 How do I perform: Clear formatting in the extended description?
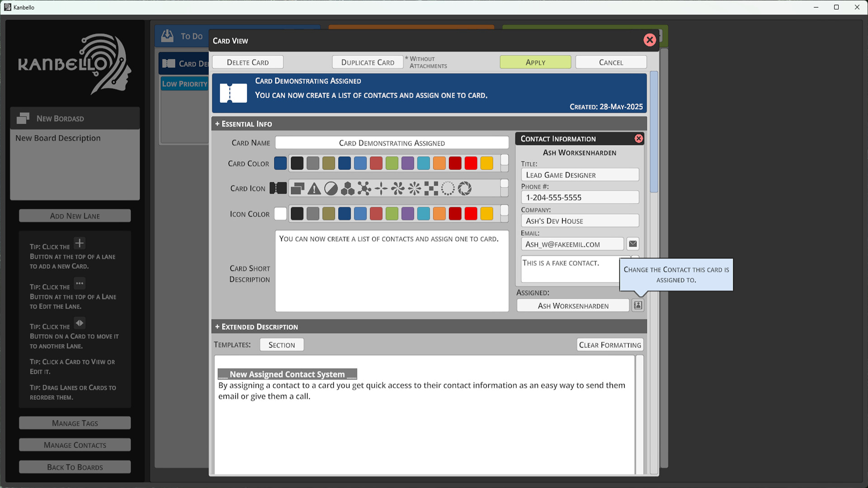pyautogui.click(x=610, y=344)
